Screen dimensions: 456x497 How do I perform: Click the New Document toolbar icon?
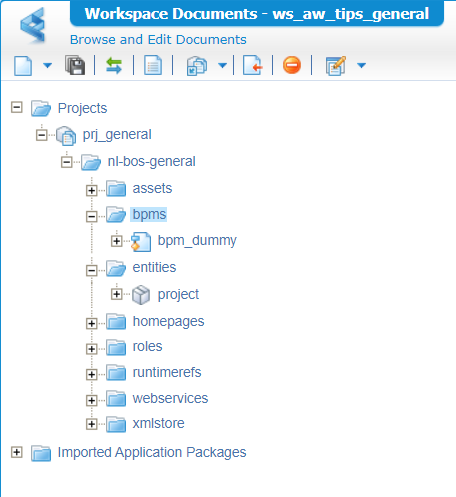click(x=23, y=66)
